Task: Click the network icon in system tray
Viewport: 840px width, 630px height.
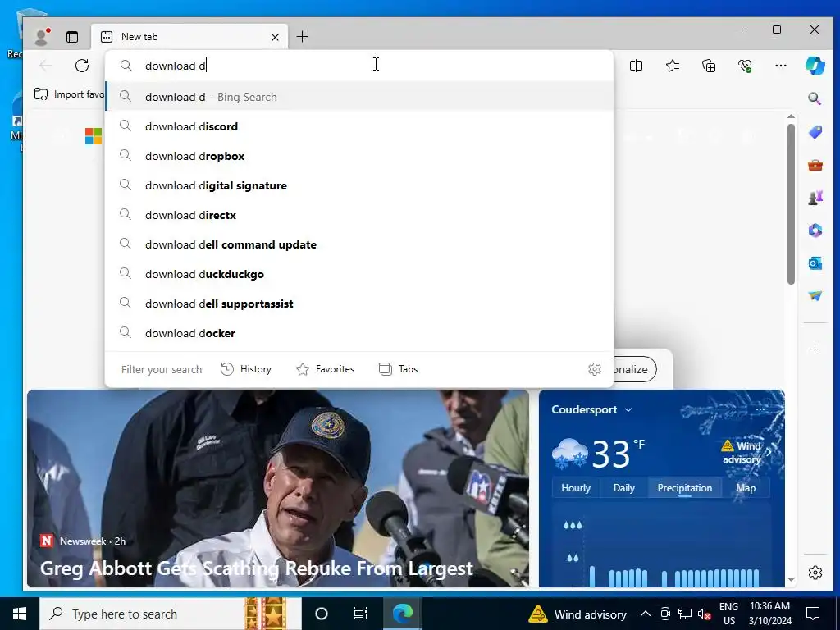Action: (685, 614)
